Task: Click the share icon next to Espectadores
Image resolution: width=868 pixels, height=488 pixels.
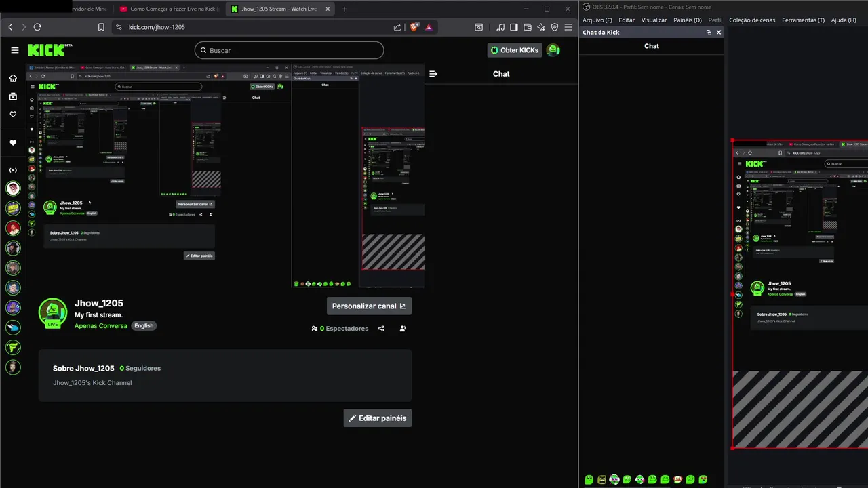Action: tap(381, 329)
